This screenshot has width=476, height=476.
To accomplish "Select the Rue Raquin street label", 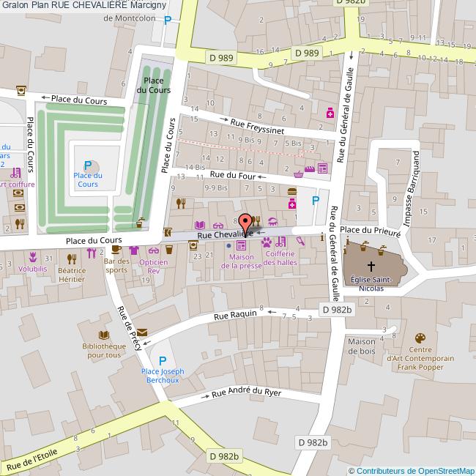I will click(235, 315).
